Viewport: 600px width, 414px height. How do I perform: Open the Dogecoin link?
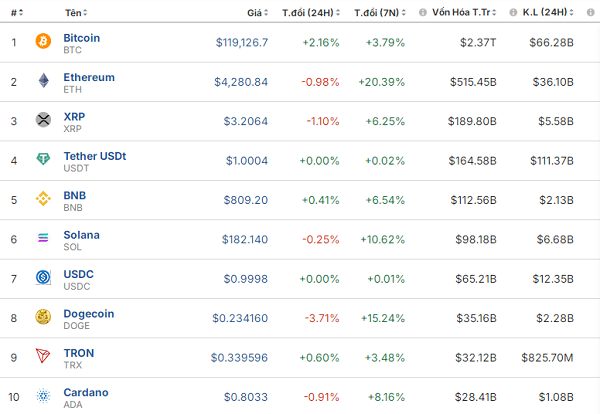click(x=89, y=314)
